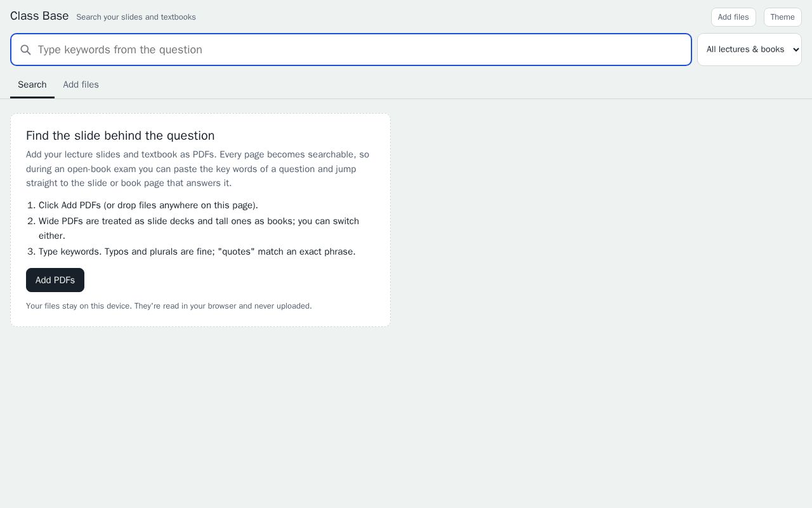This screenshot has height=508, width=812.
Task: Click the second step about Wide PDFs
Action: pyautogui.click(x=199, y=229)
